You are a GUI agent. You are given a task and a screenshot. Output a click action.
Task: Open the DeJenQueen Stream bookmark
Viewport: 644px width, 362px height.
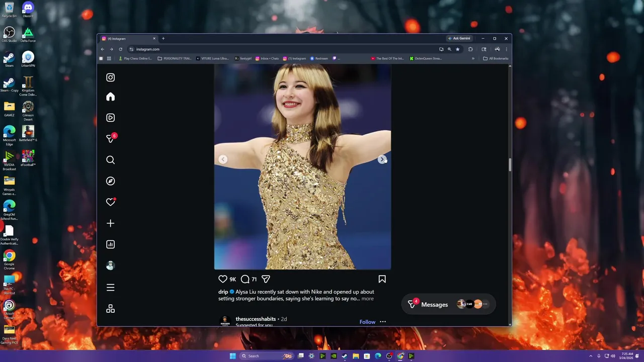(426, 58)
